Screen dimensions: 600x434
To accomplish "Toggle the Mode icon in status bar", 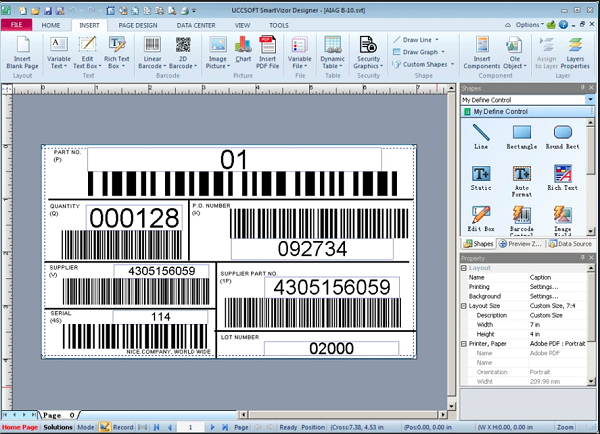I will tap(104, 427).
